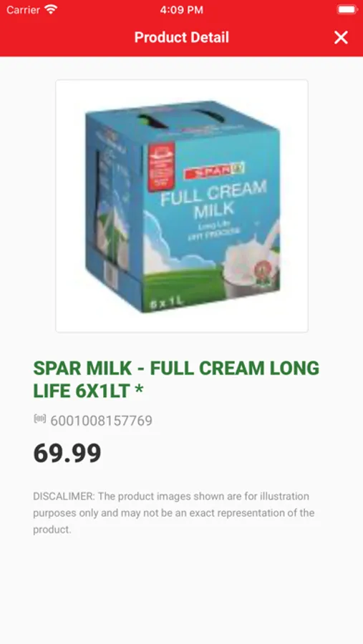Tap the Wi-Fi icon in status bar

point(52,9)
